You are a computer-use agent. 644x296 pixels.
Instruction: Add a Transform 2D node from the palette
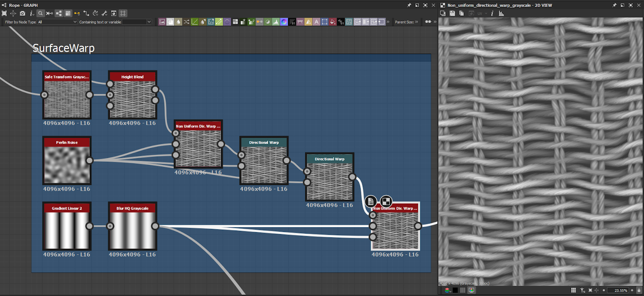[x=324, y=22]
